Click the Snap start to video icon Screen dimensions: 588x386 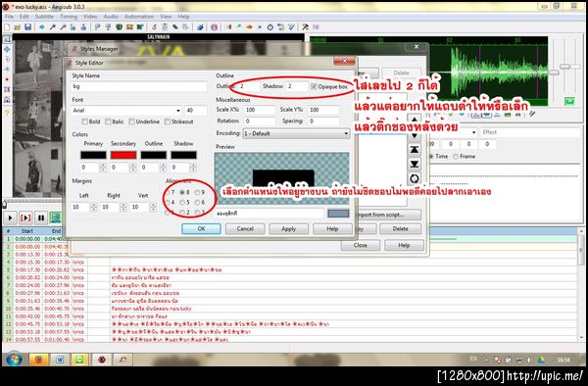tap(97, 27)
